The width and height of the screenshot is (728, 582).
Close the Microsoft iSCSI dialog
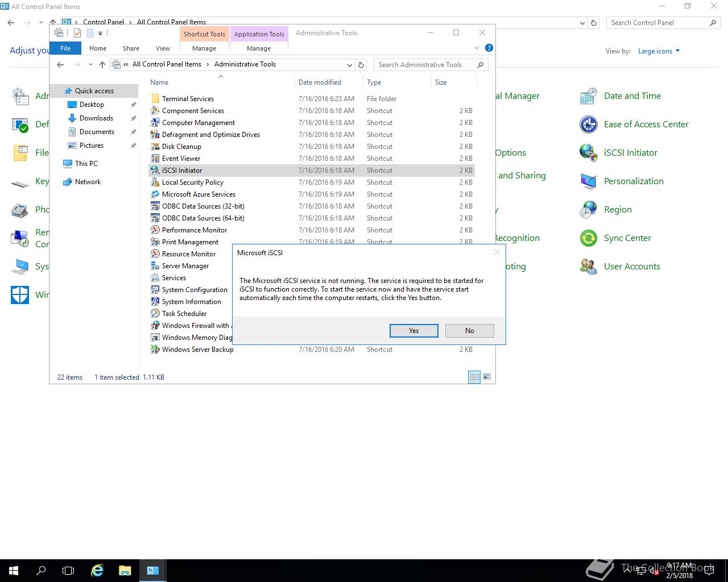497,252
